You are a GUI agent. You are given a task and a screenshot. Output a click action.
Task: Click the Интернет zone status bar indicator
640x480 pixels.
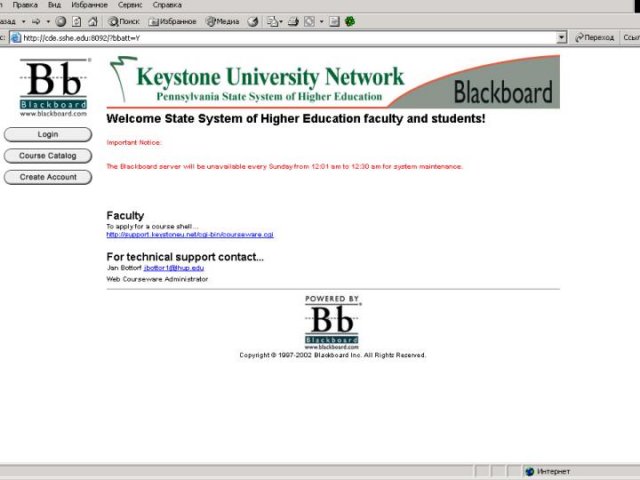coord(548,471)
